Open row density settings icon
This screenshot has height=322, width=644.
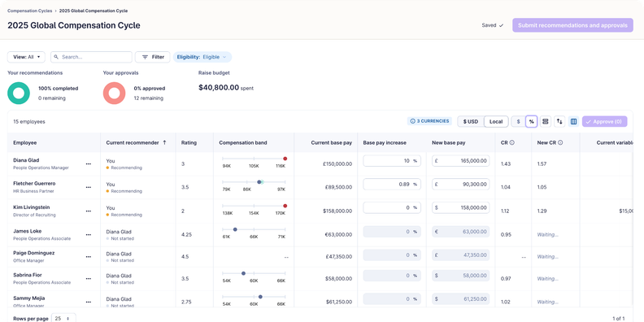point(546,122)
